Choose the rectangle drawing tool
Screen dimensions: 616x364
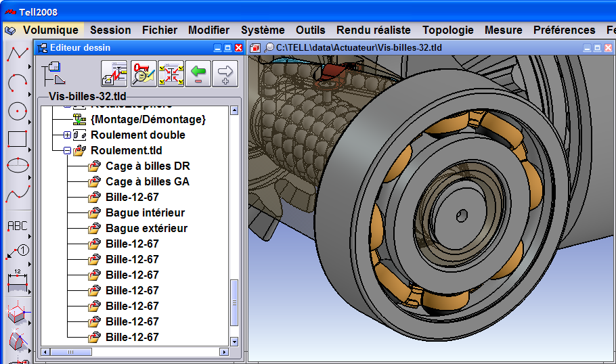click(18, 139)
